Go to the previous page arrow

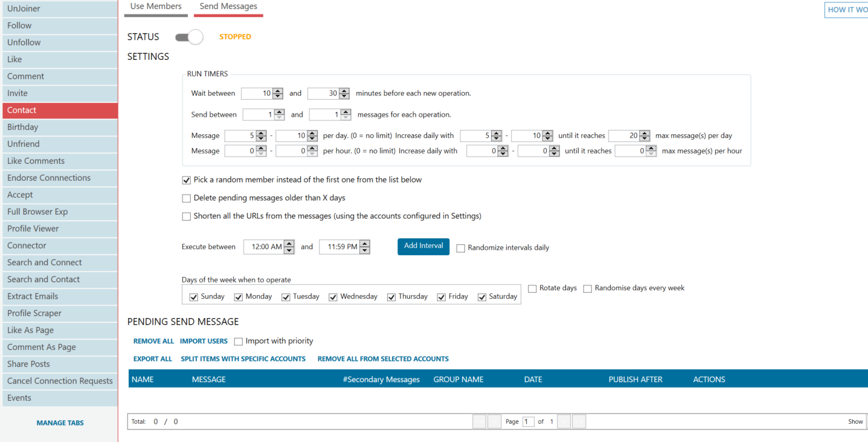tap(495, 422)
